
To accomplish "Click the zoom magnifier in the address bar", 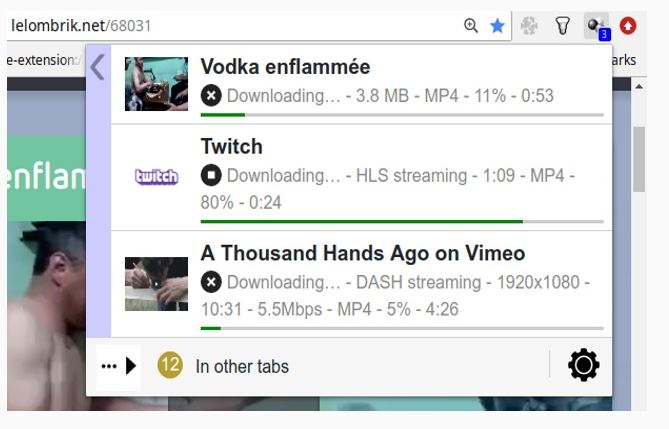I will click(x=471, y=26).
